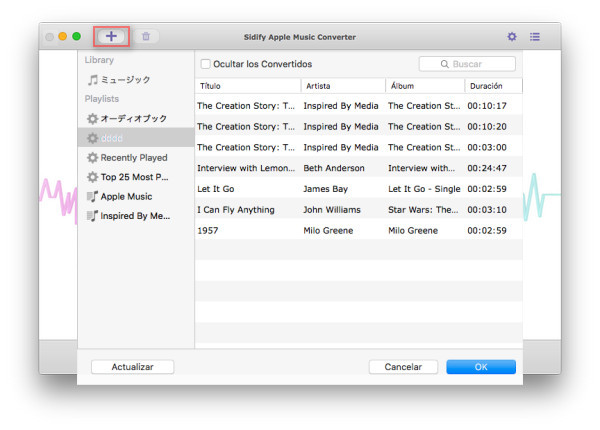This screenshot has height=430, width=600.
Task: Sort by Título column header
Action: 248,86
